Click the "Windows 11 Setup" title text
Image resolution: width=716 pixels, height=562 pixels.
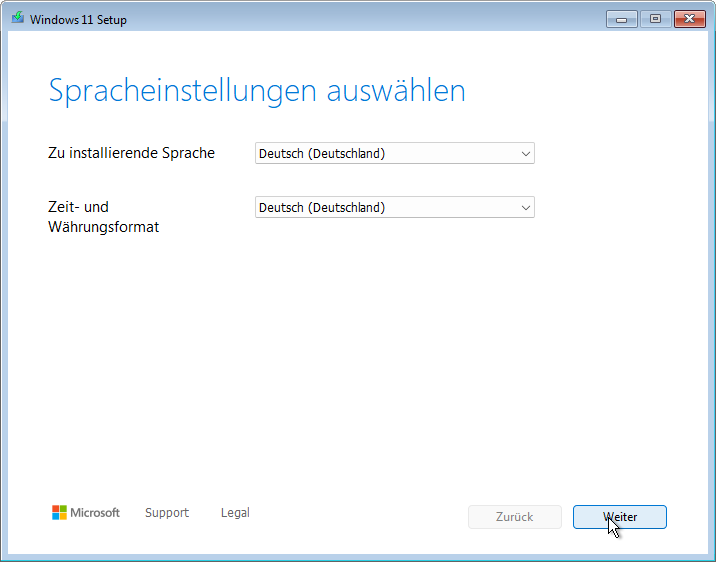pos(78,20)
